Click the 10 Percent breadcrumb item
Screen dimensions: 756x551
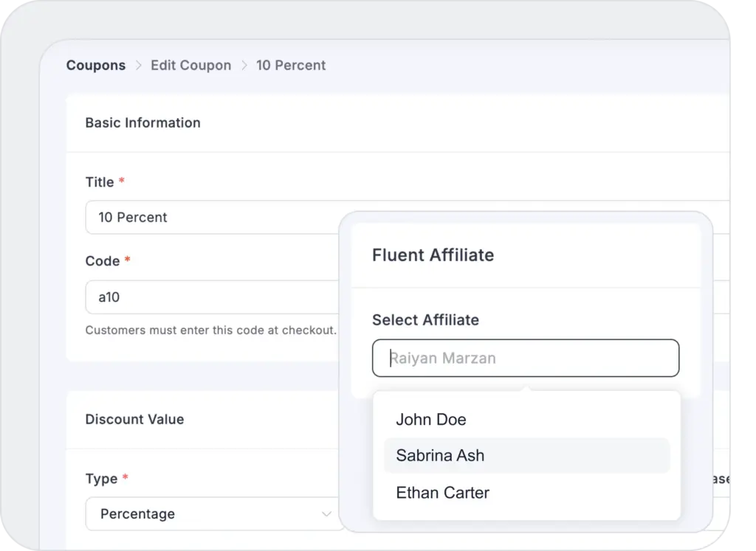[291, 66]
